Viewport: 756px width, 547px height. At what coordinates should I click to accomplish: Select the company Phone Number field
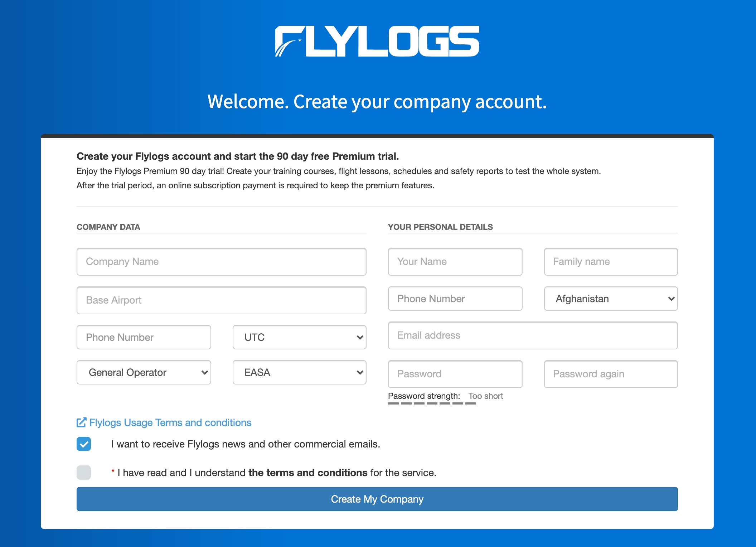tap(144, 337)
